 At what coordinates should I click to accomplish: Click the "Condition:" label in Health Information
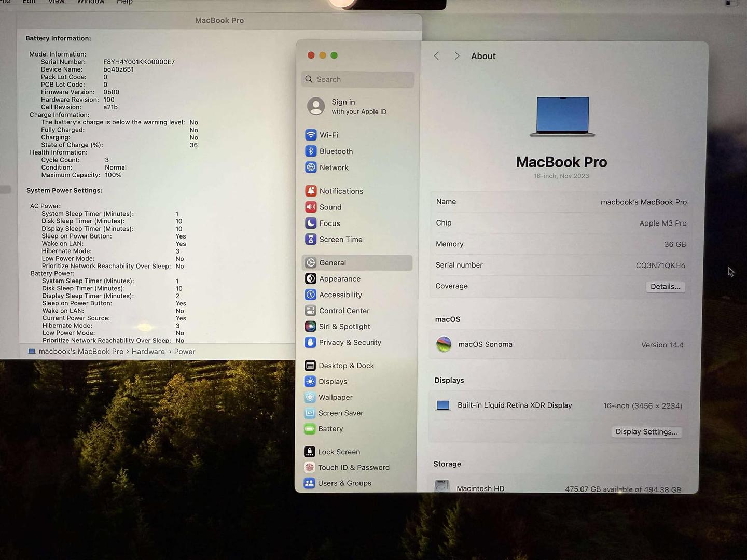[57, 167]
